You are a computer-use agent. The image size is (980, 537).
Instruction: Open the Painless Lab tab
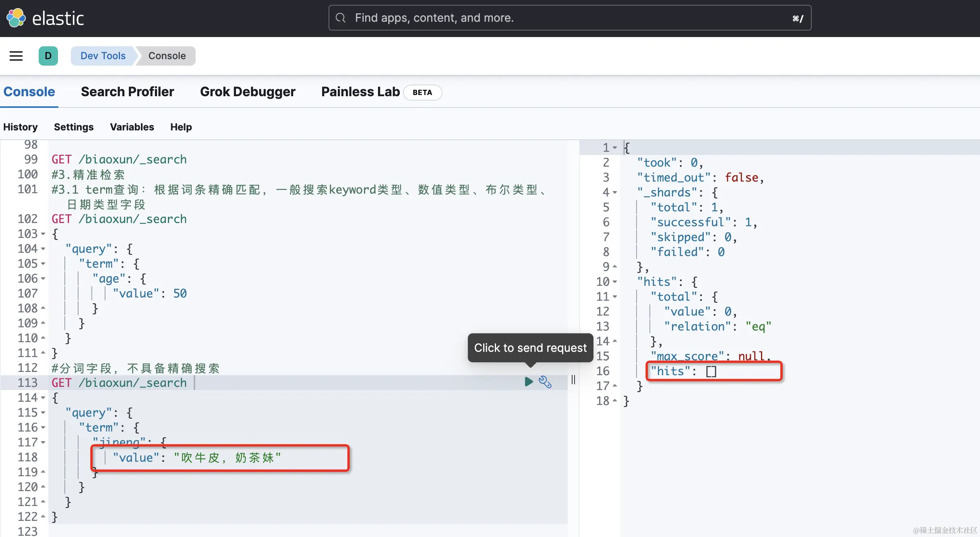pos(360,92)
